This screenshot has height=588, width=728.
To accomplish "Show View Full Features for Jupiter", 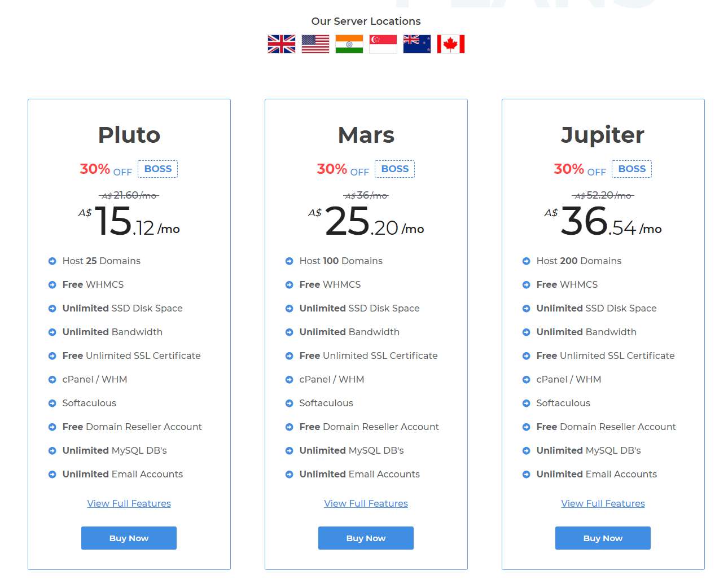I will point(603,503).
